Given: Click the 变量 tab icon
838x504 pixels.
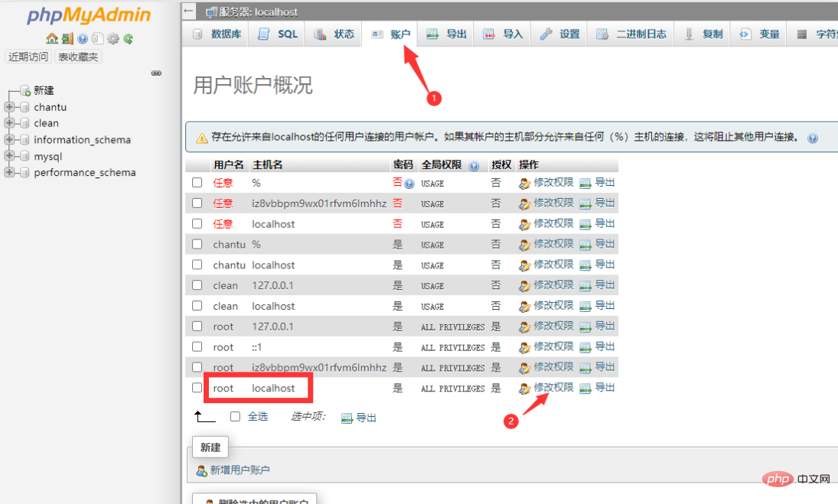Looking at the screenshot, I should [745, 34].
